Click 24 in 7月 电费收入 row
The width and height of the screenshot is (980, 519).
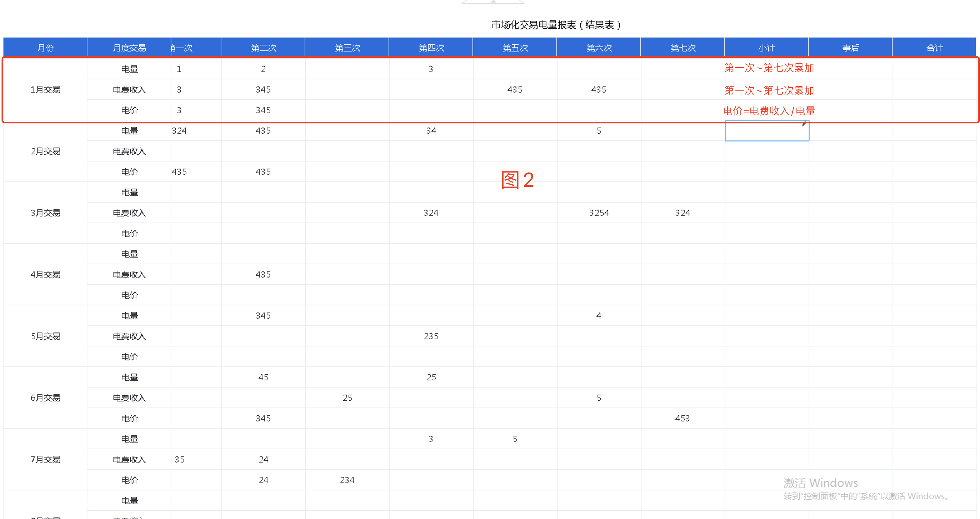[263, 459]
